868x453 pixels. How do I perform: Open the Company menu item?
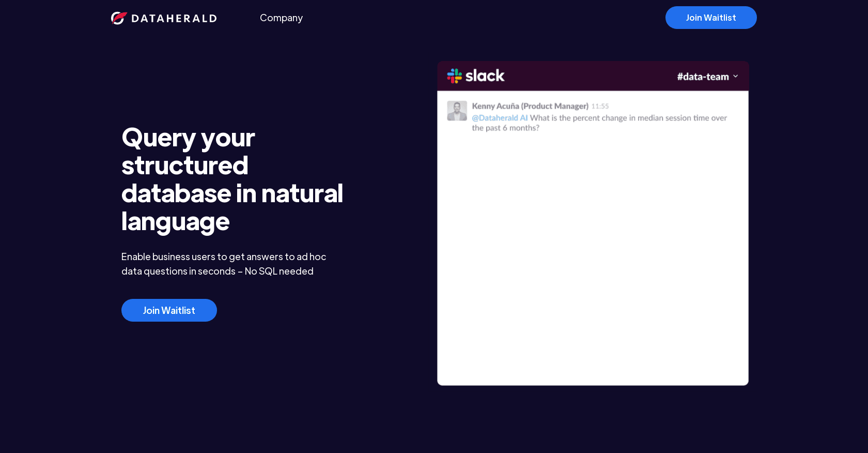click(281, 18)
